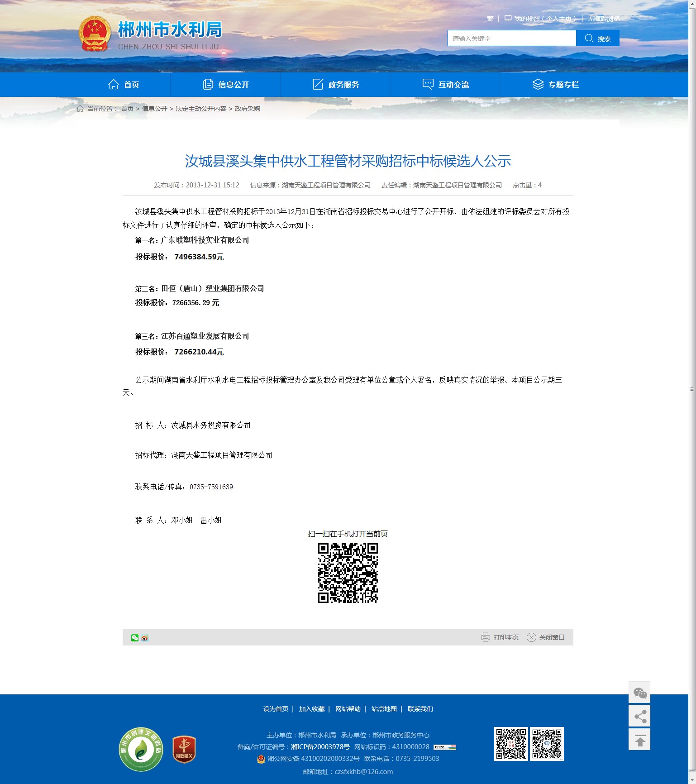Share article via WeChat icon in bar
The image size is (696, 784).
[135, 638]
